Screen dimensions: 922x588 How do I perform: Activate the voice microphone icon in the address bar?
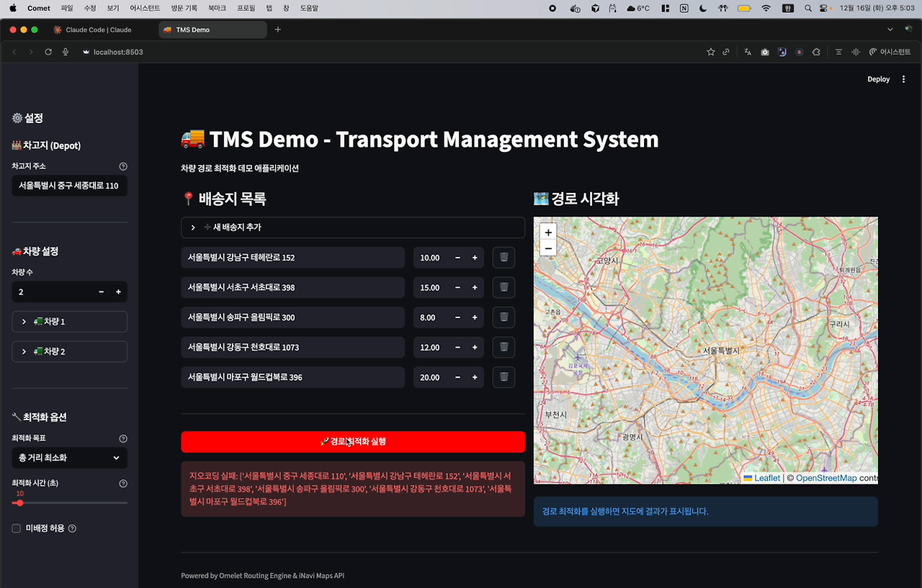coord(66,52)
